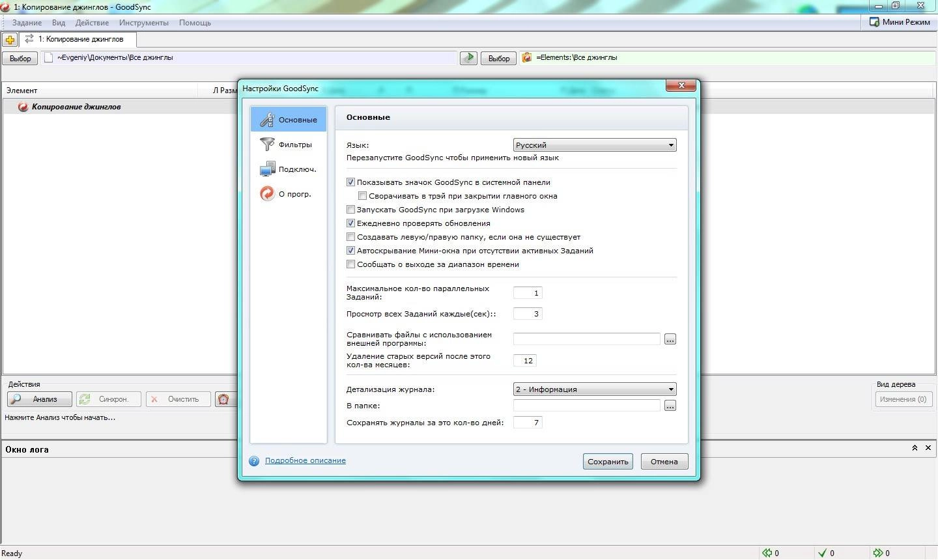This screenshot has width=938, height=560.
Task: Open Основные settings category
Action: click(289, 120)
